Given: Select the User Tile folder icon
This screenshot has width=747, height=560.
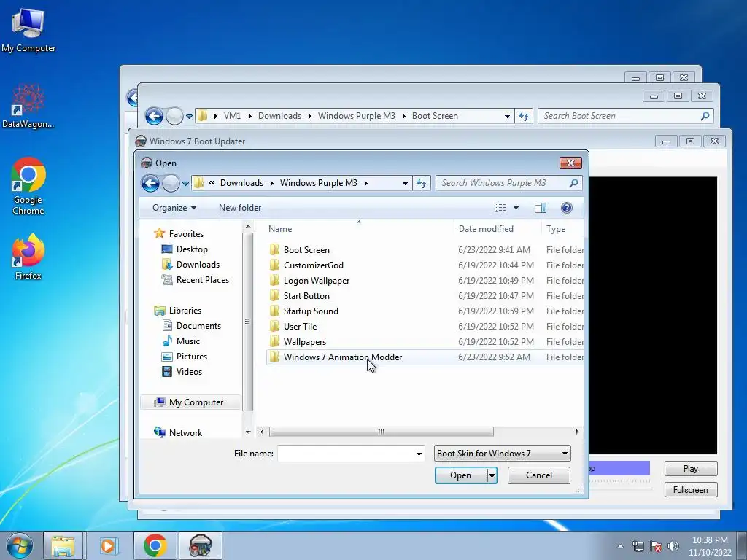Looking at the screenshot, I should (274, 326).
